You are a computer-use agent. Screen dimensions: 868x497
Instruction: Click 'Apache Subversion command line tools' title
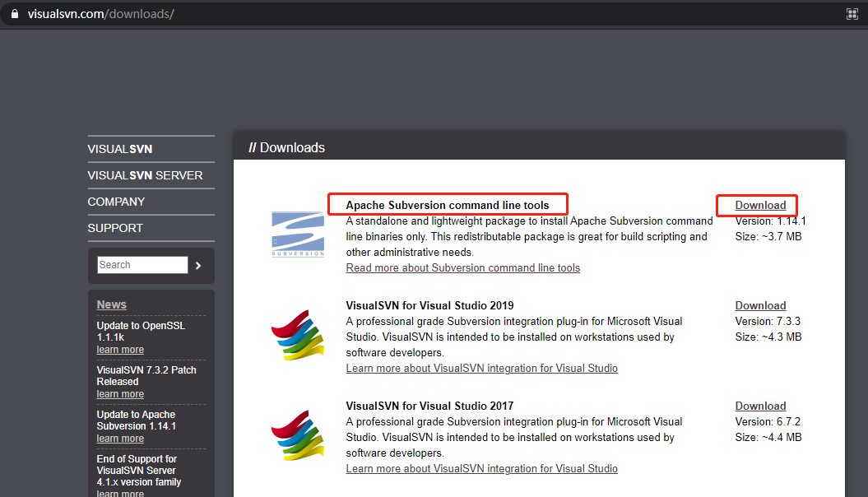click(x=448, y=206)
